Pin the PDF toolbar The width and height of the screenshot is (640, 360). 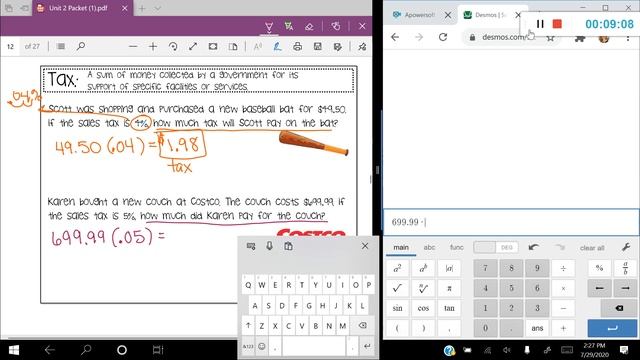pyautogui.click(x=362, y=47)
